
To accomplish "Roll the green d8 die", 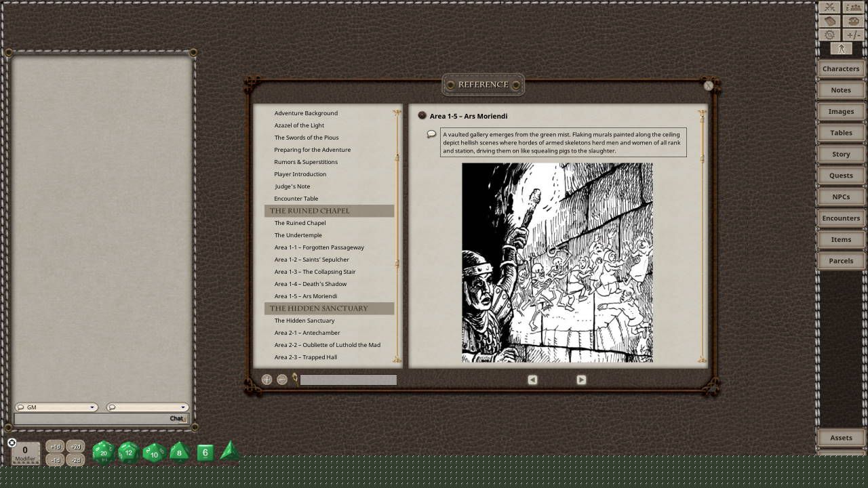I will 179,451.
